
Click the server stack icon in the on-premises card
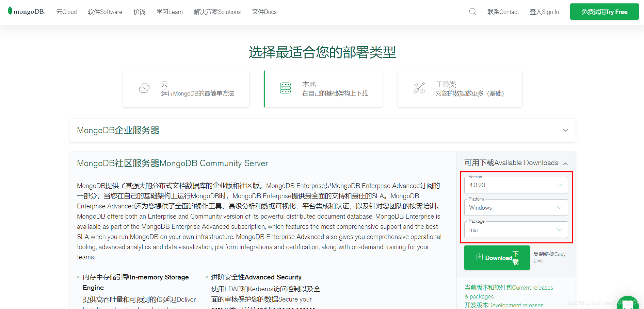coord(285,88)
